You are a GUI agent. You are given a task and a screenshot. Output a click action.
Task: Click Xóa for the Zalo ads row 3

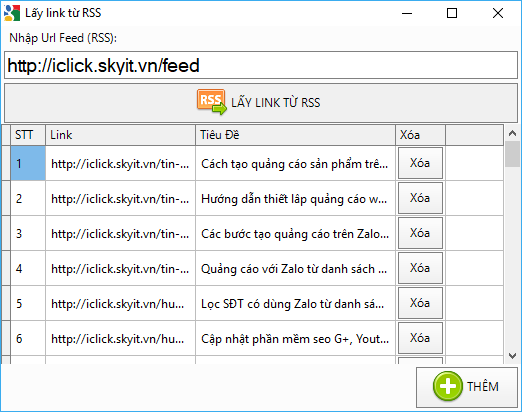(420, 233)
